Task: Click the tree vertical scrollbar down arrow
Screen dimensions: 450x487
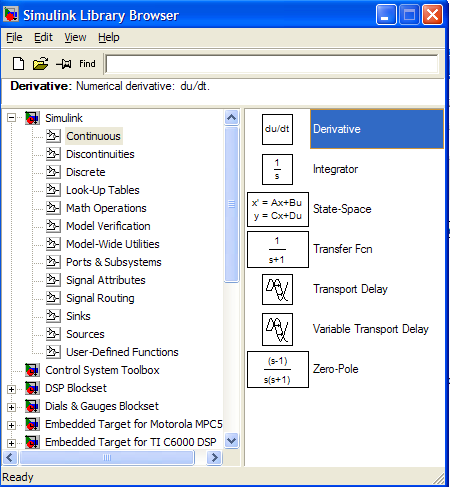Action: click(232, 441)
